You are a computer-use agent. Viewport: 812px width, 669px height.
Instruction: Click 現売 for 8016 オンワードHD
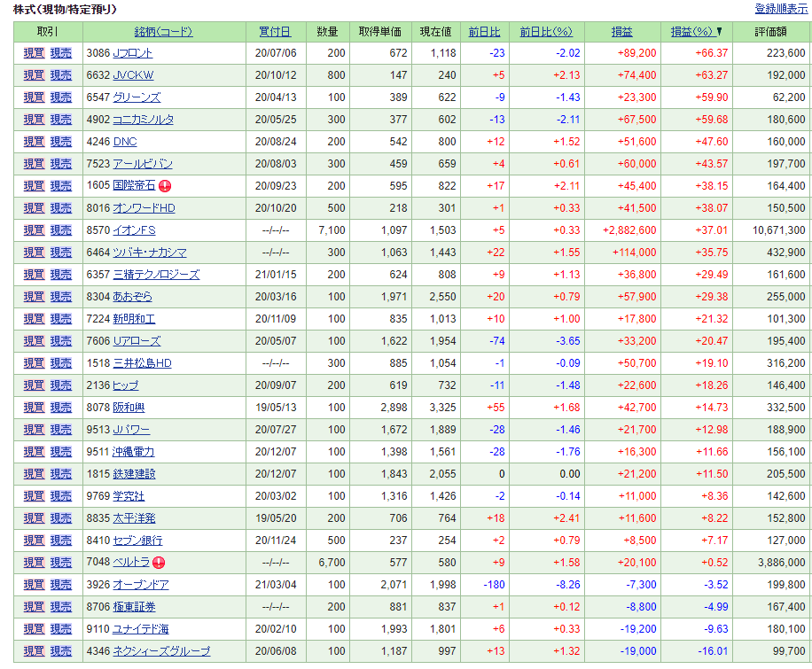point(60,208)
